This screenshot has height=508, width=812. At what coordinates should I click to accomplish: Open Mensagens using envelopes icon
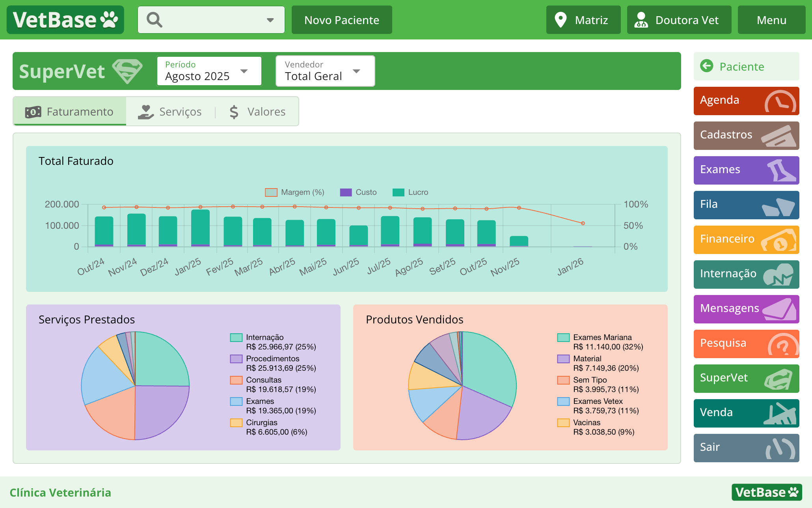780,309
